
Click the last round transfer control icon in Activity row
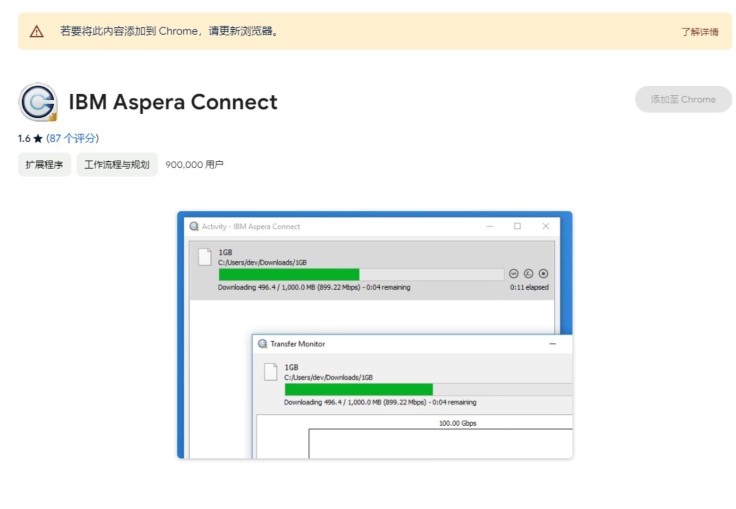(x=544, y=273)
